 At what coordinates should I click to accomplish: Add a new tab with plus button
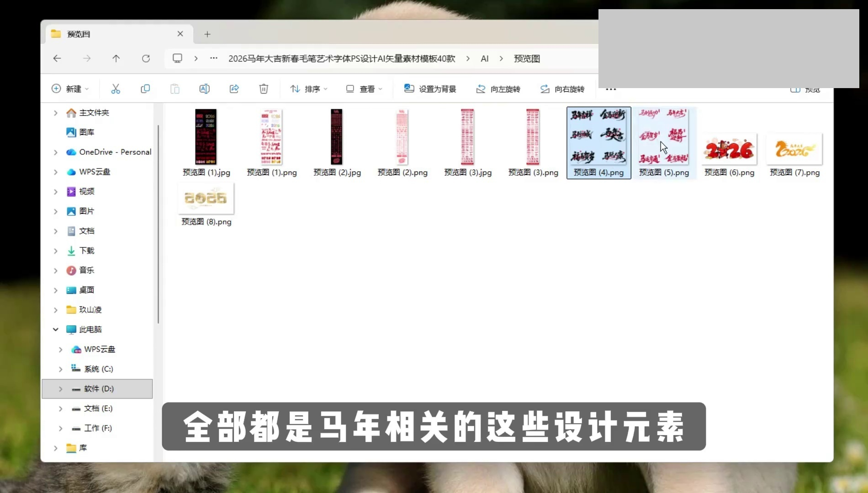(x=207, y=34)
